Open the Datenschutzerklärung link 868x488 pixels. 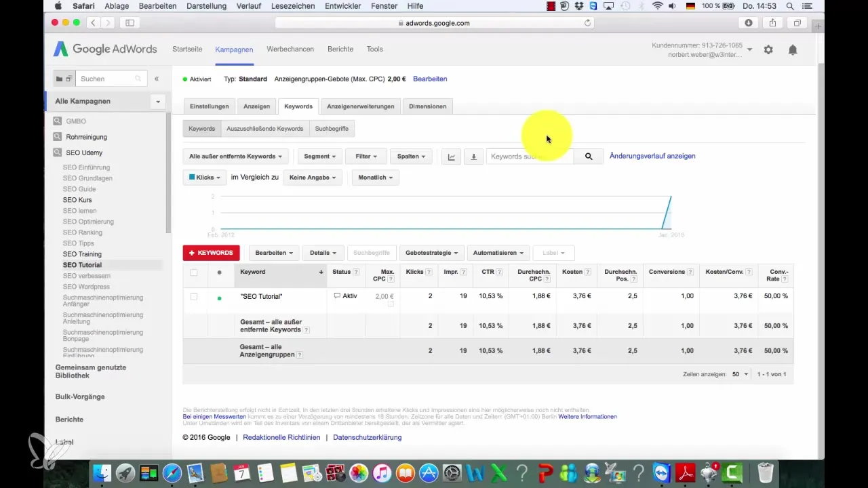(367, 437)
